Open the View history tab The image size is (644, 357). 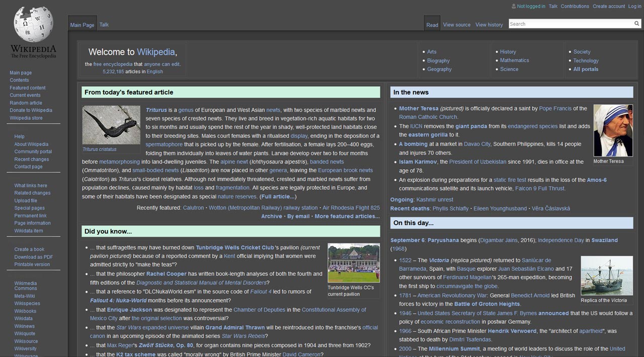click(x=489, y=25)
